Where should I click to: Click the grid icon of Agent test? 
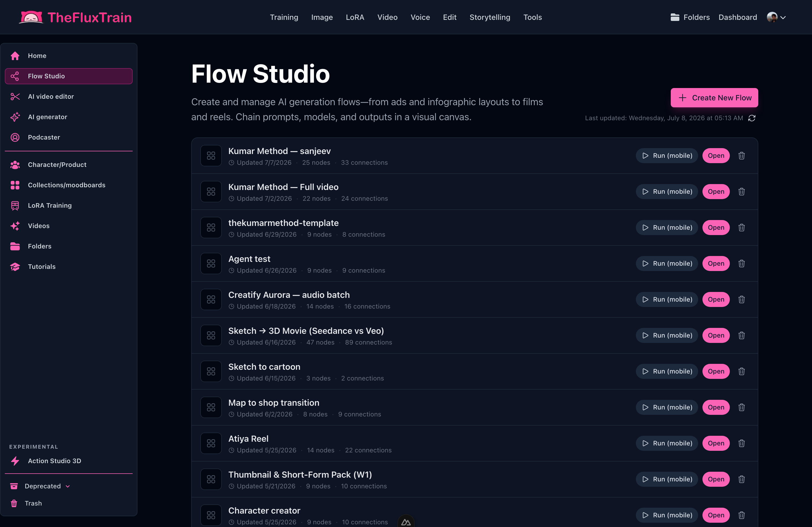point(211,263)
